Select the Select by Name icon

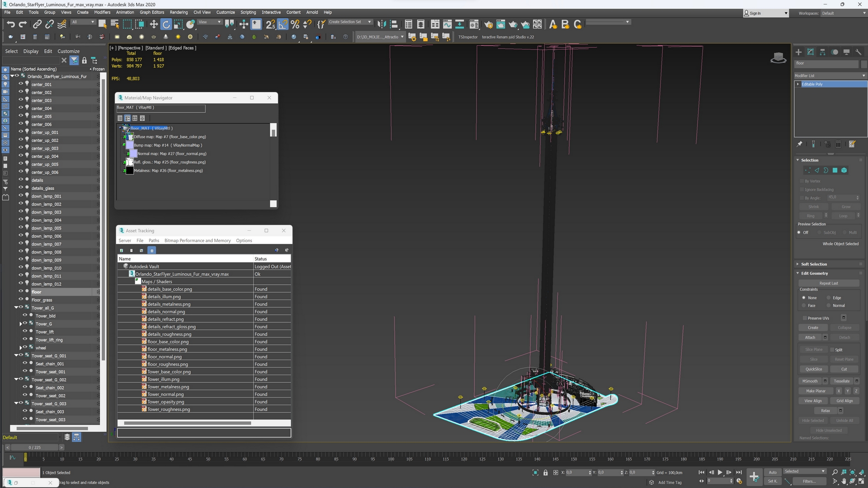(x=114, y=24)
